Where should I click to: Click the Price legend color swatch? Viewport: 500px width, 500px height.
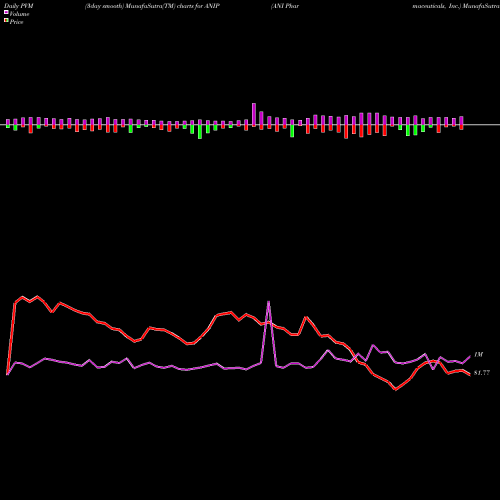tap(6, 21)
